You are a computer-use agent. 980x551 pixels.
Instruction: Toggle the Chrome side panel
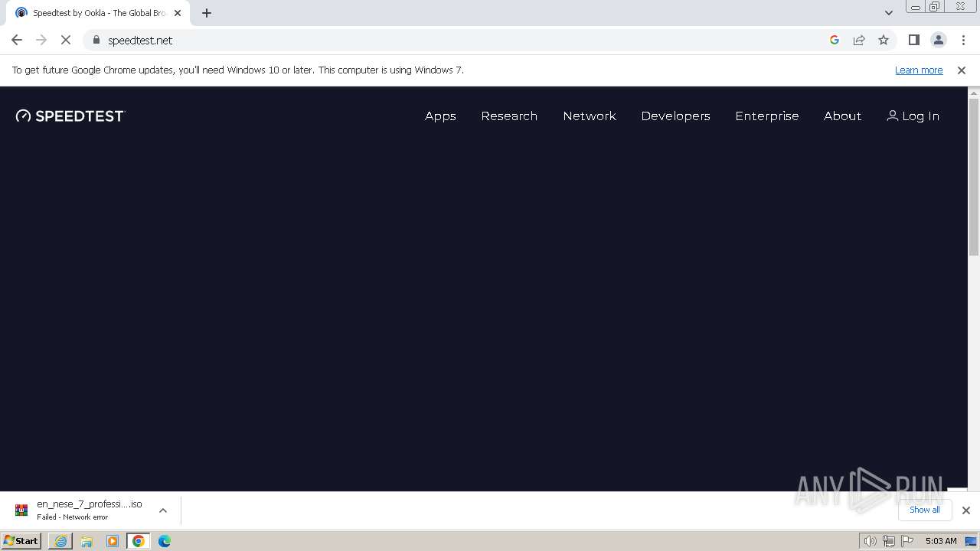coord(913,40)
